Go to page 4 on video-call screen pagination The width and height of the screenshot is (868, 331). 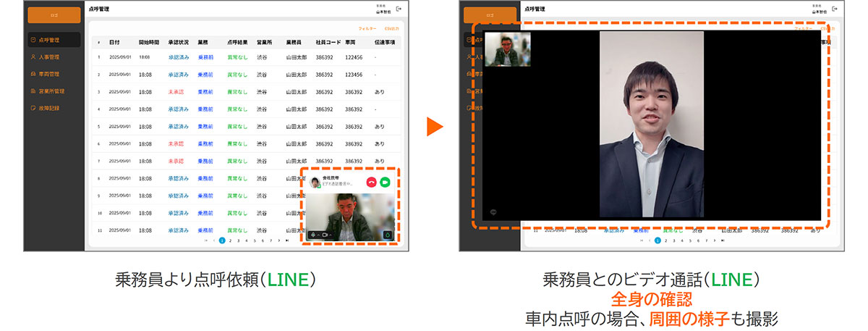tap(682, 240)
